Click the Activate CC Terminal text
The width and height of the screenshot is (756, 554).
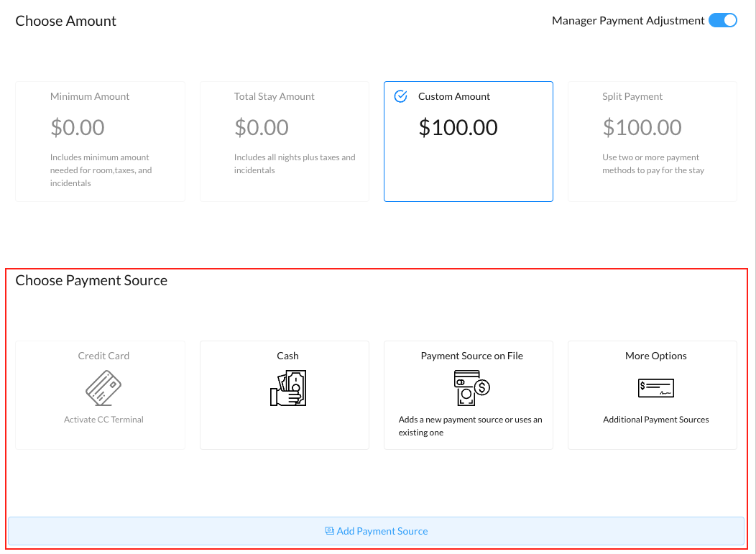pyautogui.click(x=103, y=420)
